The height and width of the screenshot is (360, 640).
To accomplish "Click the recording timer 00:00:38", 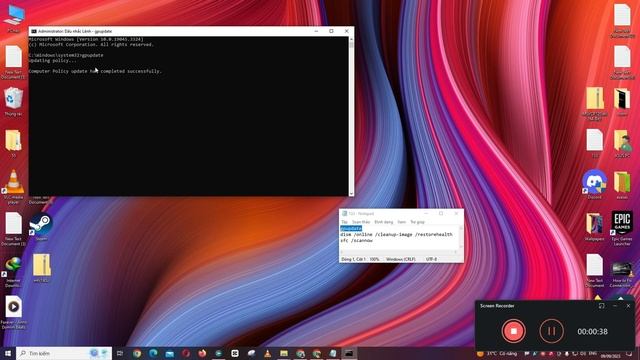I will tap(592, 332).
